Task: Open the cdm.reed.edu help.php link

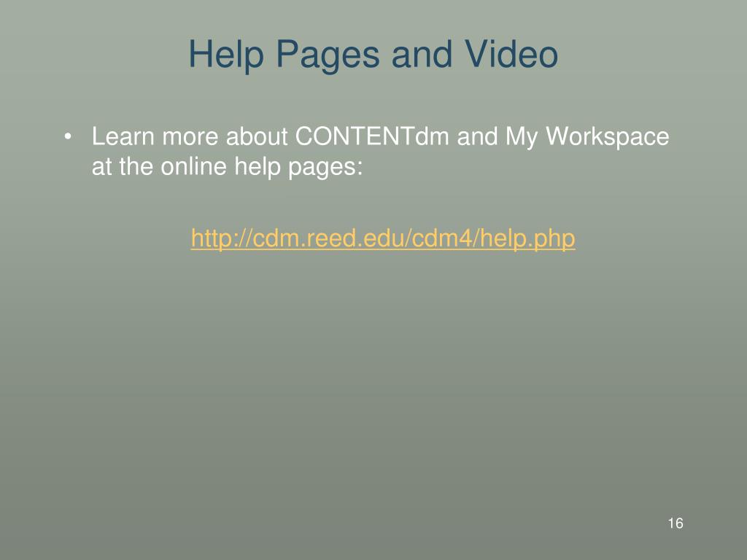Action: (382, 238)
